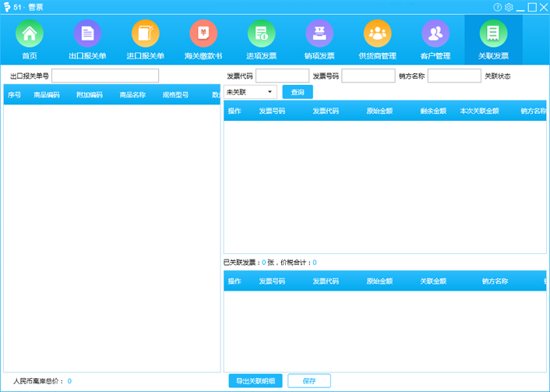Switch to the 关联发票 tab
Screen dimensions: 550x392
coord(493,39)
